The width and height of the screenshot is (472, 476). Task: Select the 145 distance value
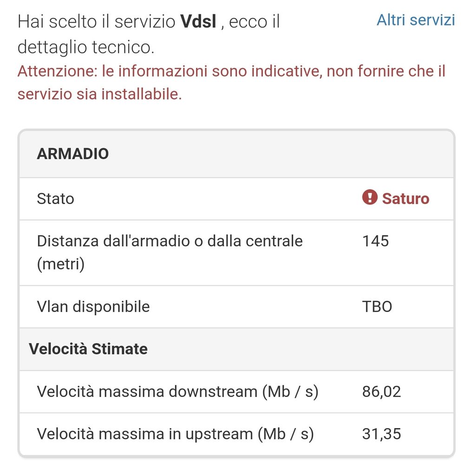[x=375, y=241]
